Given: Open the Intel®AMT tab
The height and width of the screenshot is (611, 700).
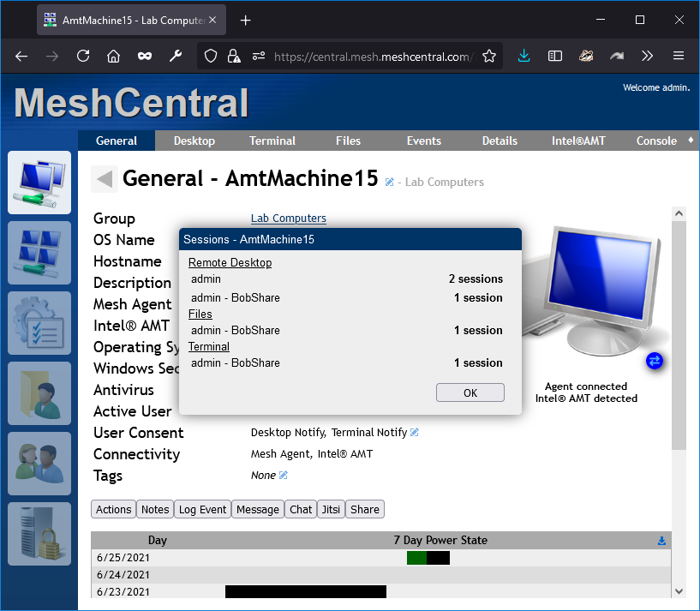Looking at the screenshot, I should [578, 141].
